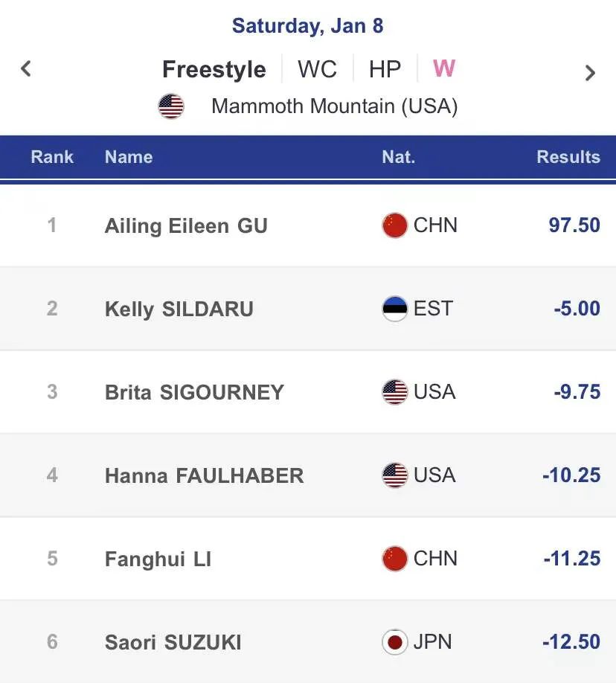Viewport: 616px width, 683px height.
Task: Go to previous event with left chevron
Action: 26,69
